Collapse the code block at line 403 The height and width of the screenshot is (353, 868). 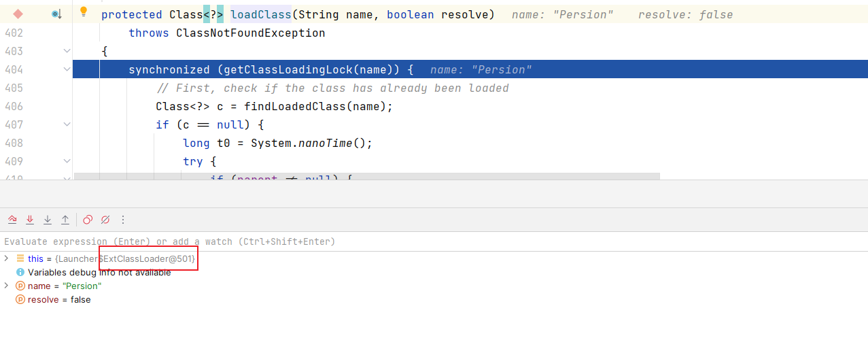pos(67,51)
